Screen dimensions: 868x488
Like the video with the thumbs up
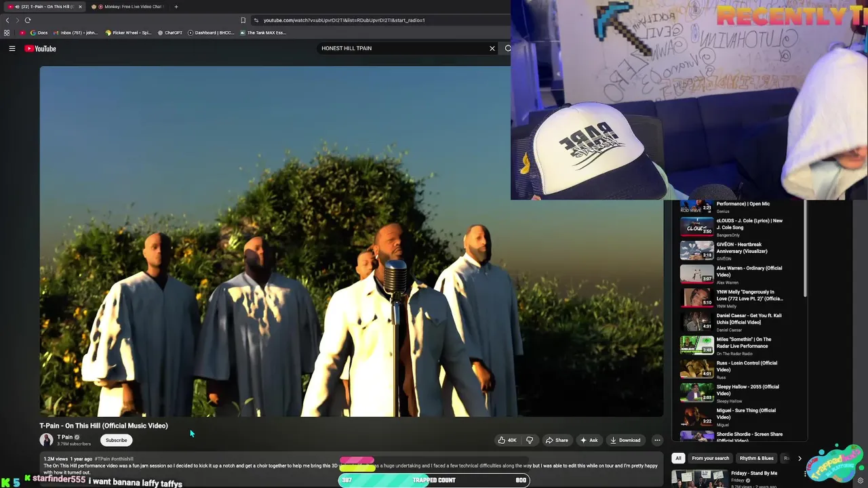coord(507,440)
